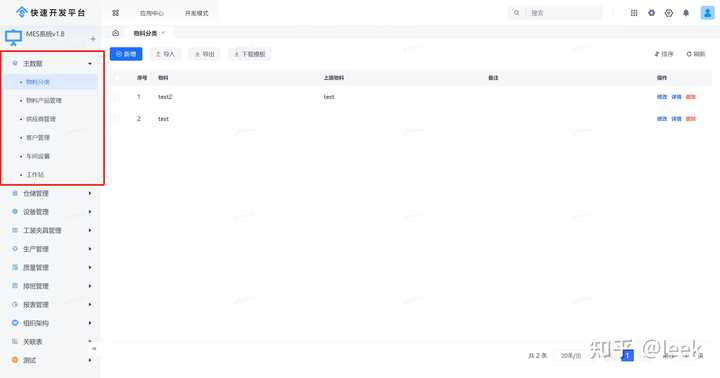Click the test2 cell in 物料 column
This screenshot has width=720, height=378.
(x=165, y=97)
